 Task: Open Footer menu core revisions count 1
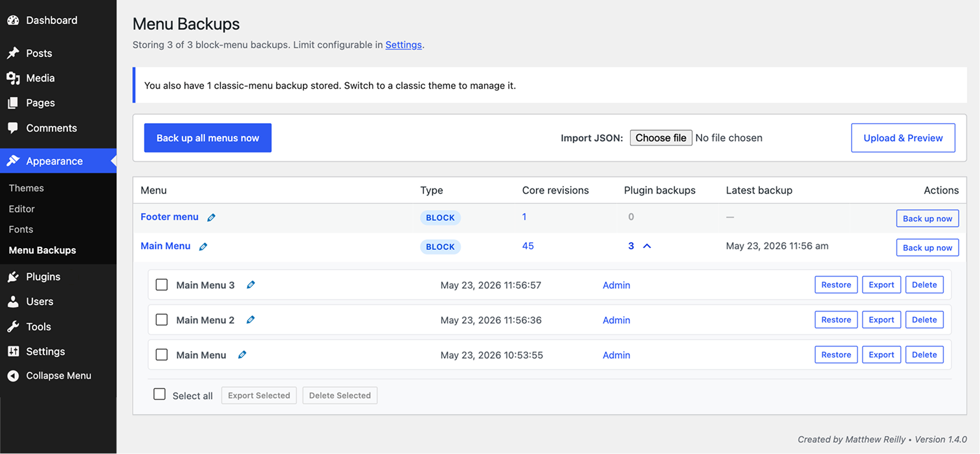(x=524, y=217)
